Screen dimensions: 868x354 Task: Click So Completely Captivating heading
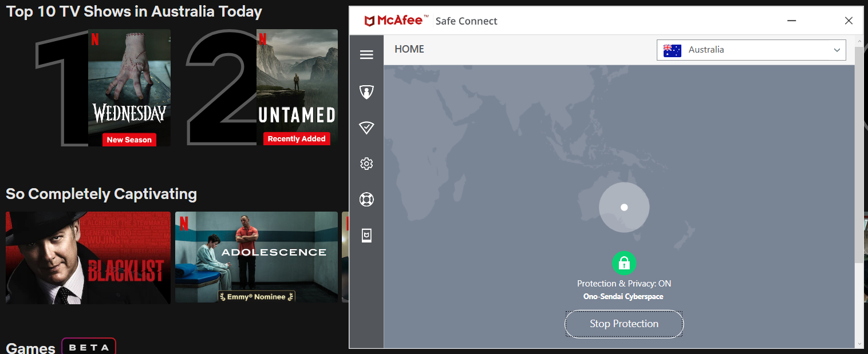coord(101,194)
